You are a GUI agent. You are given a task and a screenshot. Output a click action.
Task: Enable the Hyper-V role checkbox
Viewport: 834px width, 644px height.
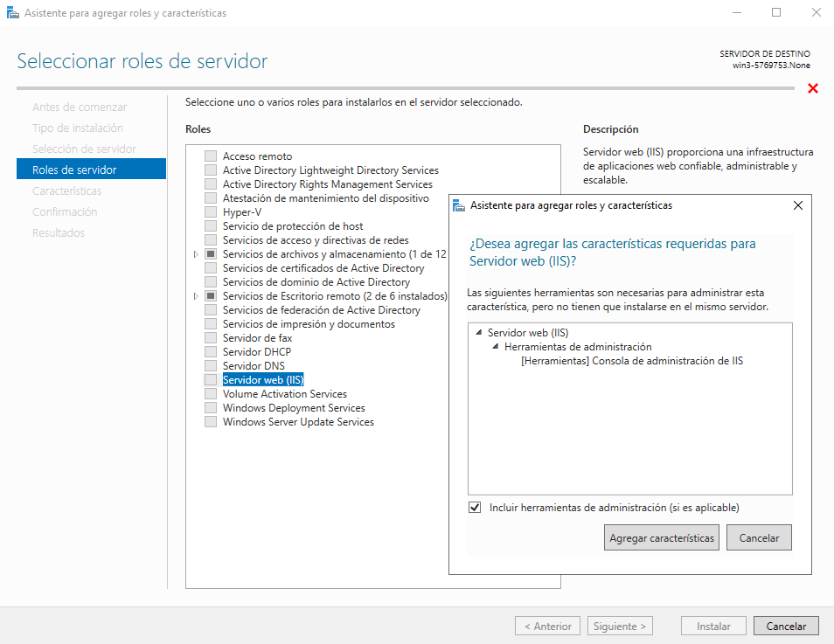[x=211, y=212]
